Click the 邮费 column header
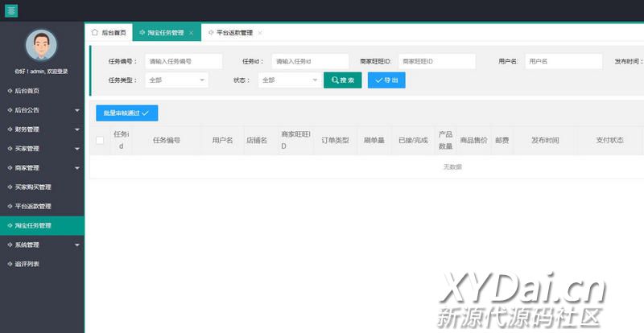Viewport: 644px width, 333px height. 502,140
